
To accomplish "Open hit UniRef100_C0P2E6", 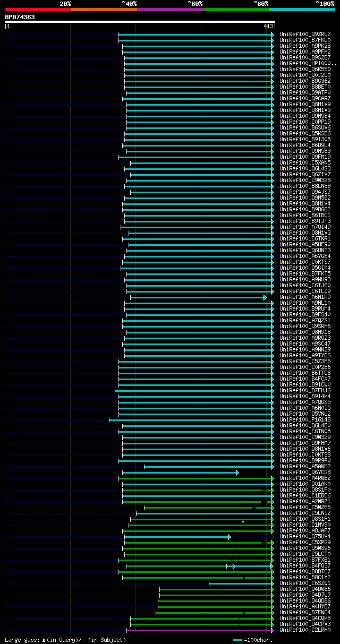I will [x=305, y=367].
